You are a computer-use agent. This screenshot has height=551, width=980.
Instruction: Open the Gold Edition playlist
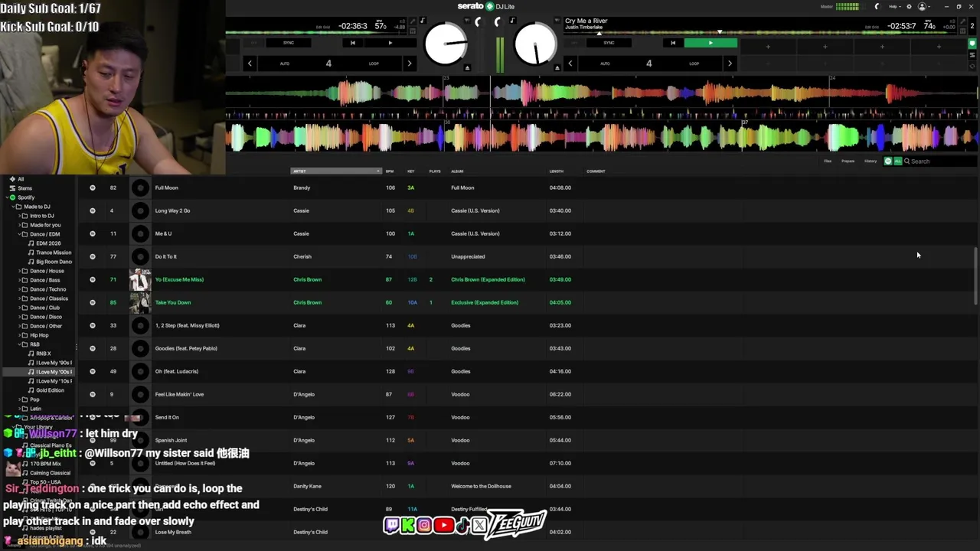tap(50, 390)
